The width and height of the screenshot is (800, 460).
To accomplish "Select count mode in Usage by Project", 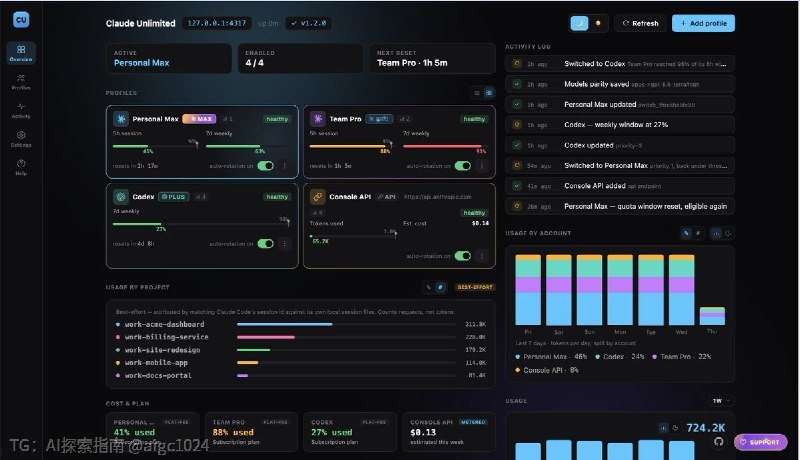I will pos(440,288).
